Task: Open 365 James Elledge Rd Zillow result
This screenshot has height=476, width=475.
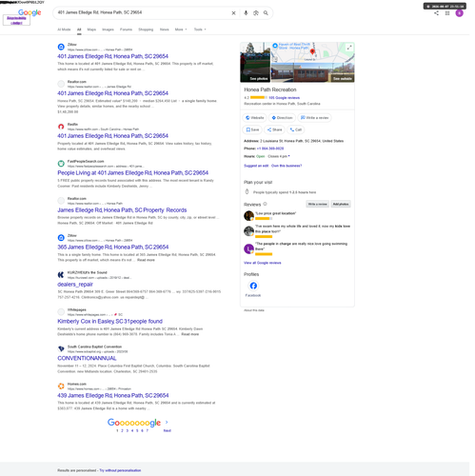Action: tap(112, 248)
